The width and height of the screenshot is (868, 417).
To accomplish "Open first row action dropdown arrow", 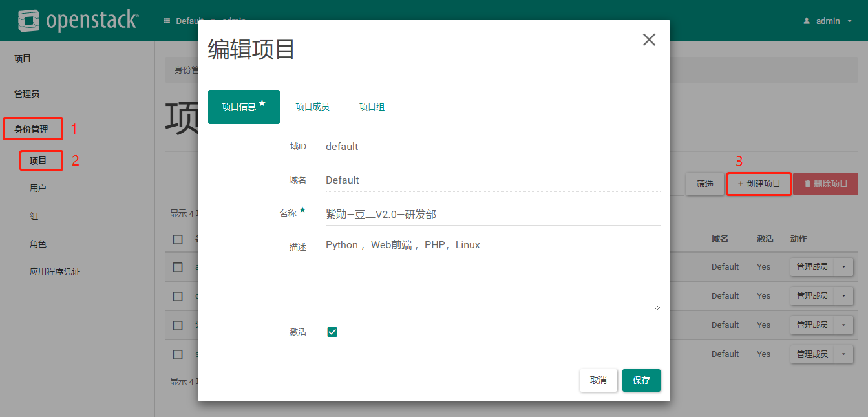I will pyautogui.click(x=843, y=267).
